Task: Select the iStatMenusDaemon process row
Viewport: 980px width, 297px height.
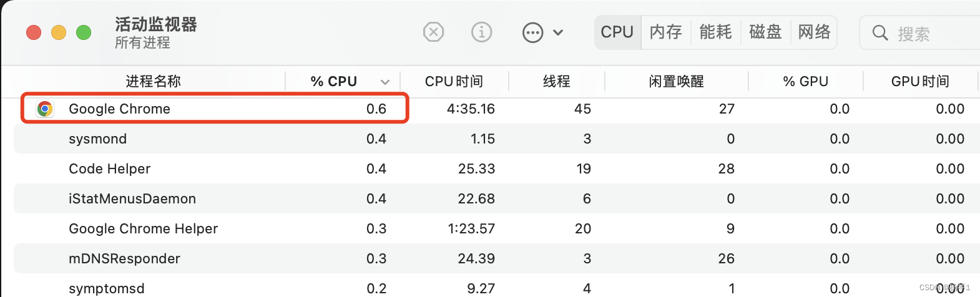Action: coord(497,198)
